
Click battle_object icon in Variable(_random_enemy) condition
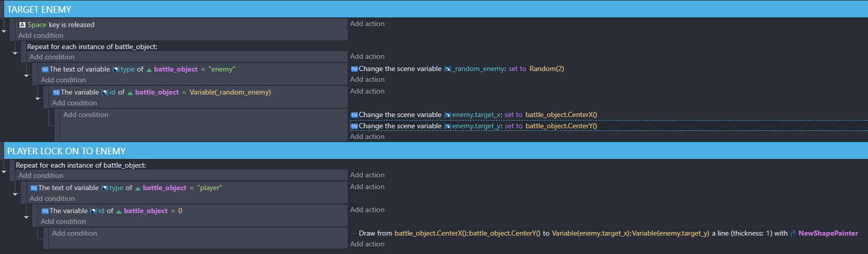(130, 93)
